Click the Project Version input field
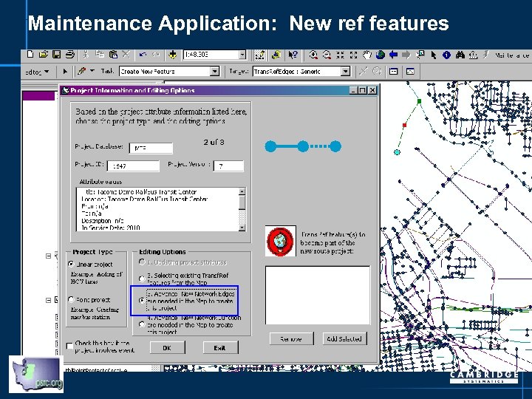Image resolution: width=532 pixels, height=399 pixels. (228, 166)
